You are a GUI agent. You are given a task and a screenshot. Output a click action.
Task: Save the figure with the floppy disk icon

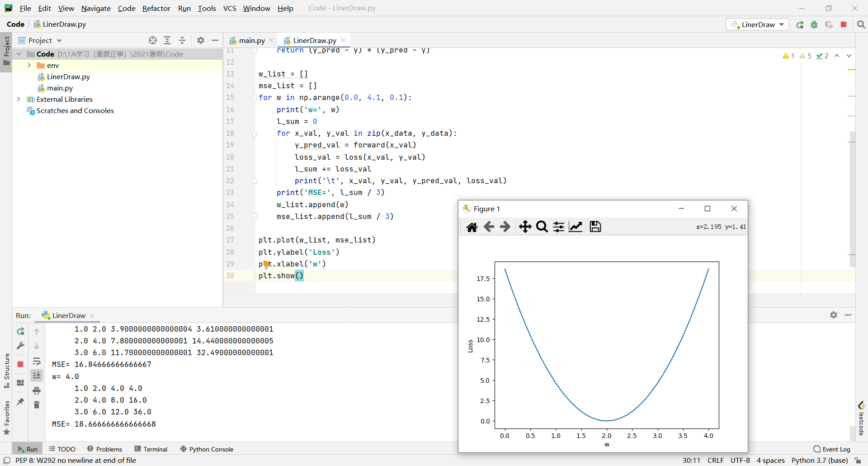pyautogui.click(x=595, y=227)
